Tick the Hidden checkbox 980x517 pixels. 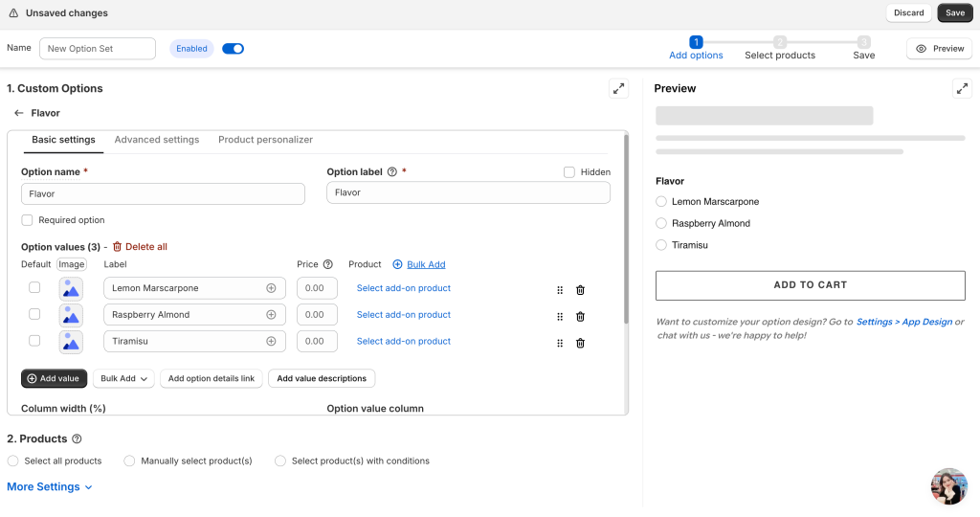click(x=569, y=172)
